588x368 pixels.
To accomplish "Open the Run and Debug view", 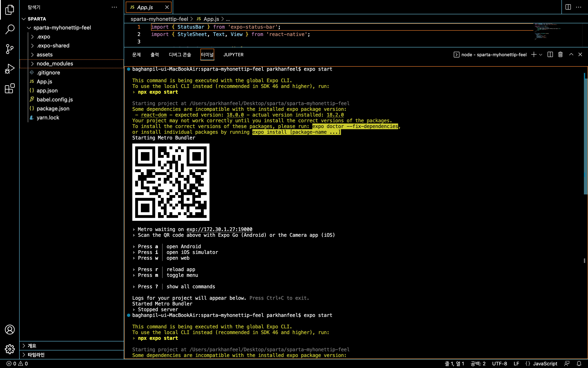I will 10,69.
